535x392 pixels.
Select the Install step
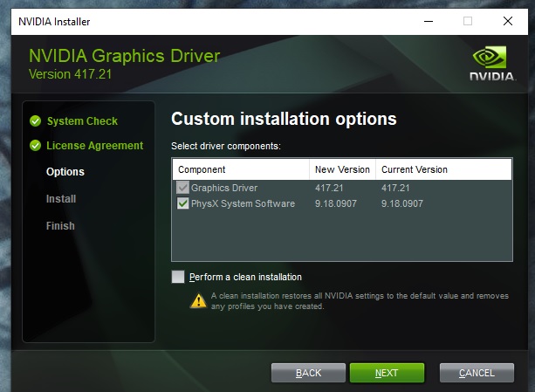61,198
